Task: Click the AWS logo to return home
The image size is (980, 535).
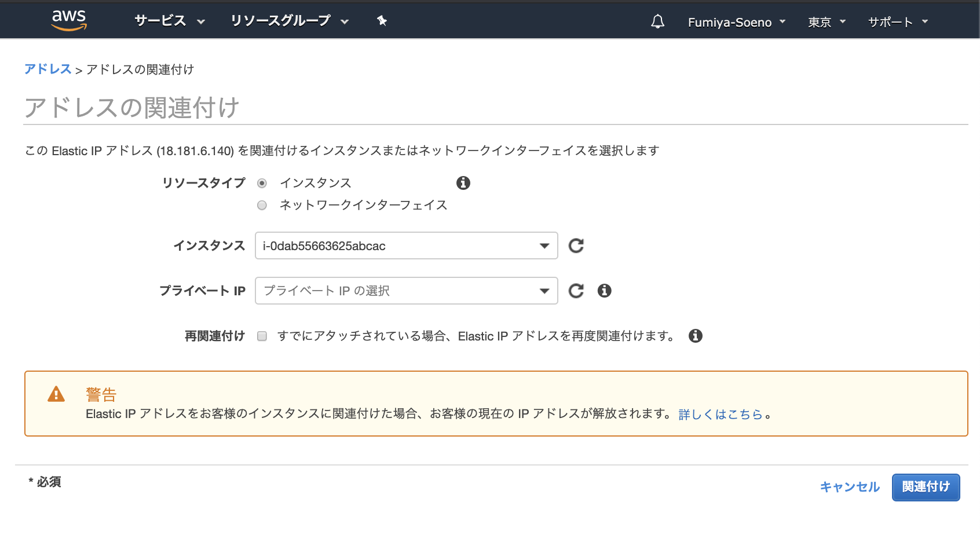Action: click(69, 20)
